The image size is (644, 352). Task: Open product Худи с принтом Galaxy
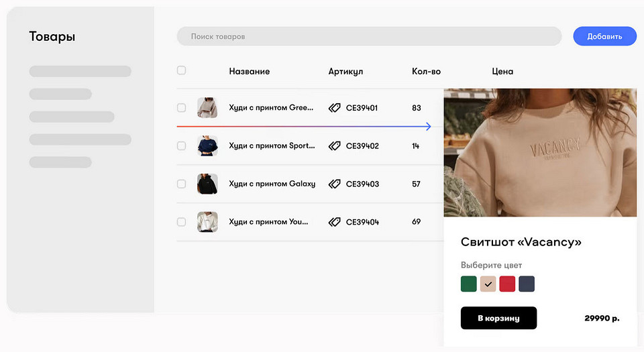point(272,184)
